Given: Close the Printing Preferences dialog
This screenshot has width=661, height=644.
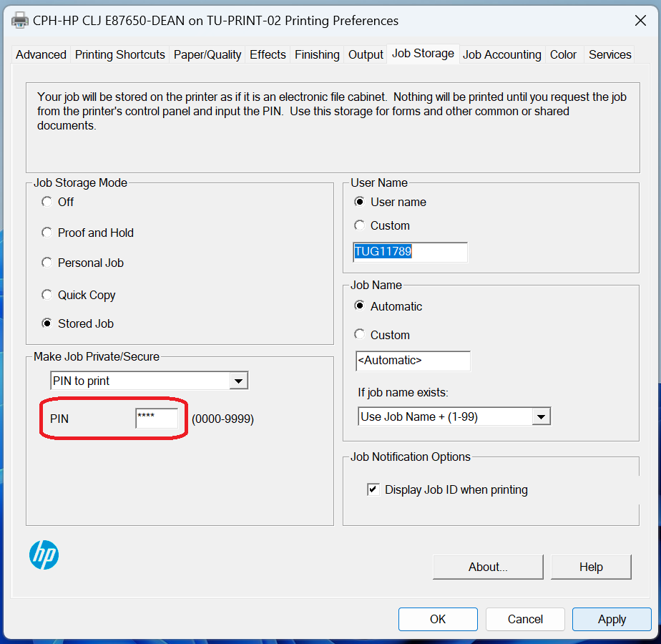Looking at the screenshot, I should coord(640,20).
